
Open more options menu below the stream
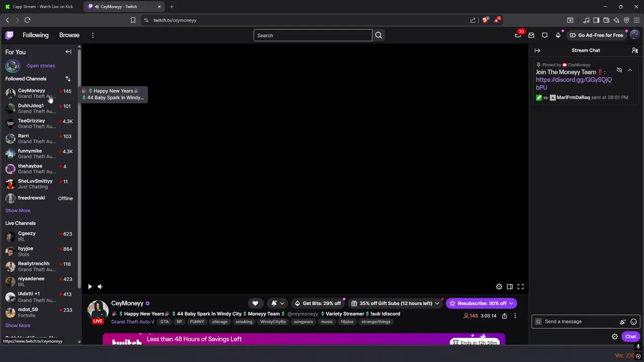point(515,316)
